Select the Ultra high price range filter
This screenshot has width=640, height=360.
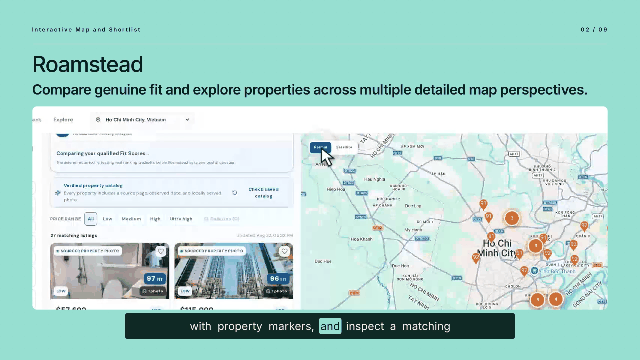181,219
